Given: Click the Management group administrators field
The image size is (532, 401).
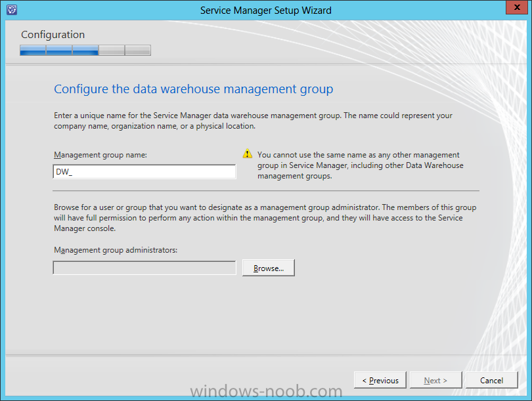Looking at the screenshot, I should (x=144, y=268).
